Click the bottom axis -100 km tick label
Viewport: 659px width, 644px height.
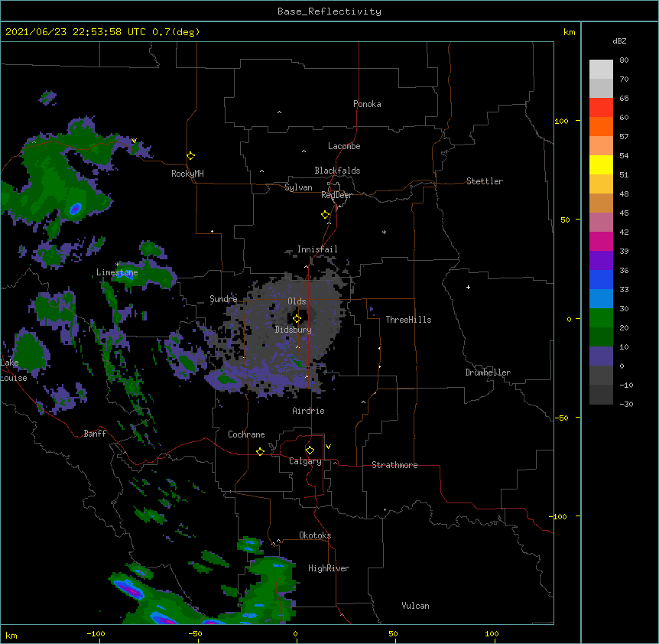coord(96,633)
